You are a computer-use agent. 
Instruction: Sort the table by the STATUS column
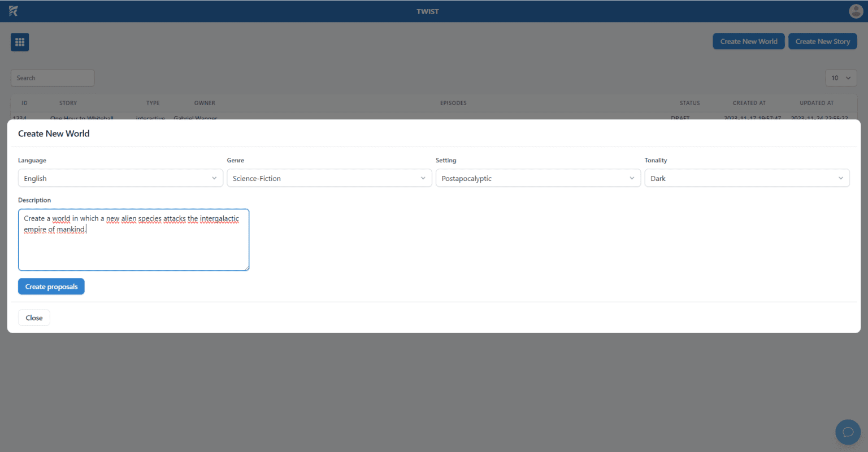click(x=689, y=103)
